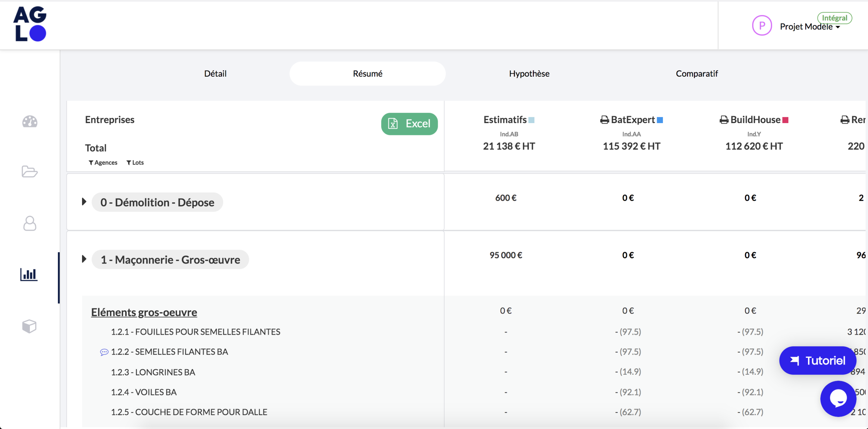This screenshot has width=868, height=429.
Task: Click BatExpert value - (14.9) for LONGRINES BA
Action: [x=628, y=372]
